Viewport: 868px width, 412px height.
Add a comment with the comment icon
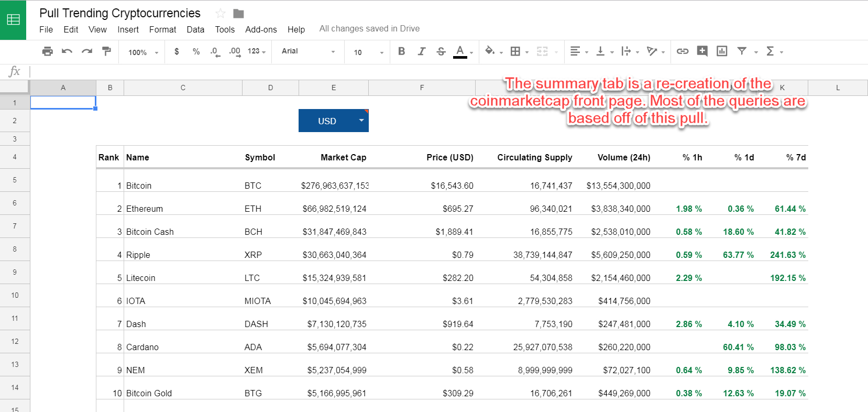pyautogui.click(x=702, y=51)
